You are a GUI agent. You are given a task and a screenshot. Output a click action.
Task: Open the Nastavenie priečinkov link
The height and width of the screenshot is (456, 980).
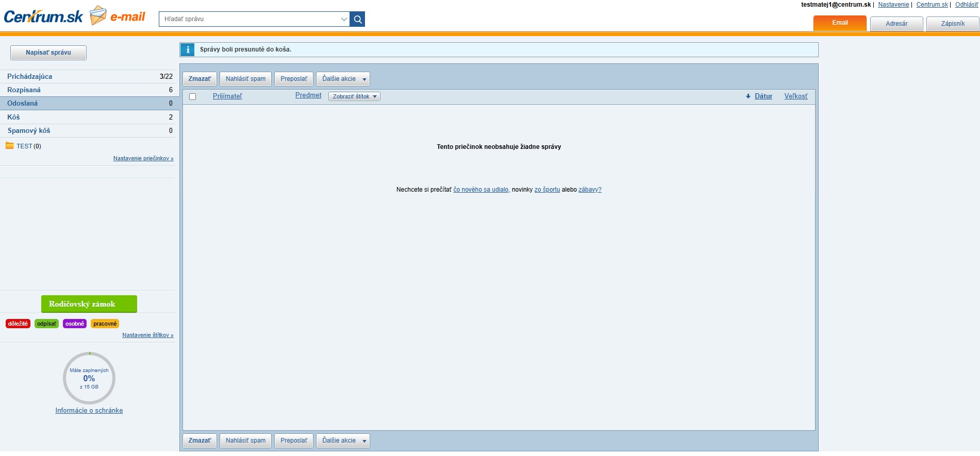pos(143,158)
